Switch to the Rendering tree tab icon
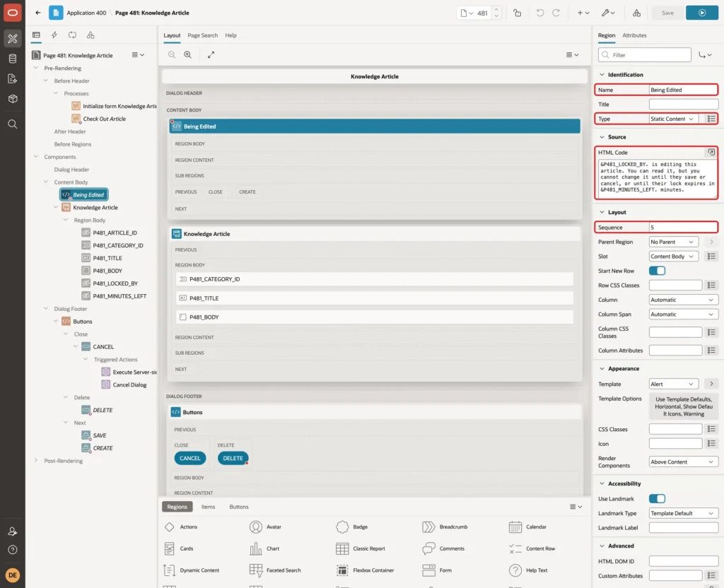 tap(36, 35)
